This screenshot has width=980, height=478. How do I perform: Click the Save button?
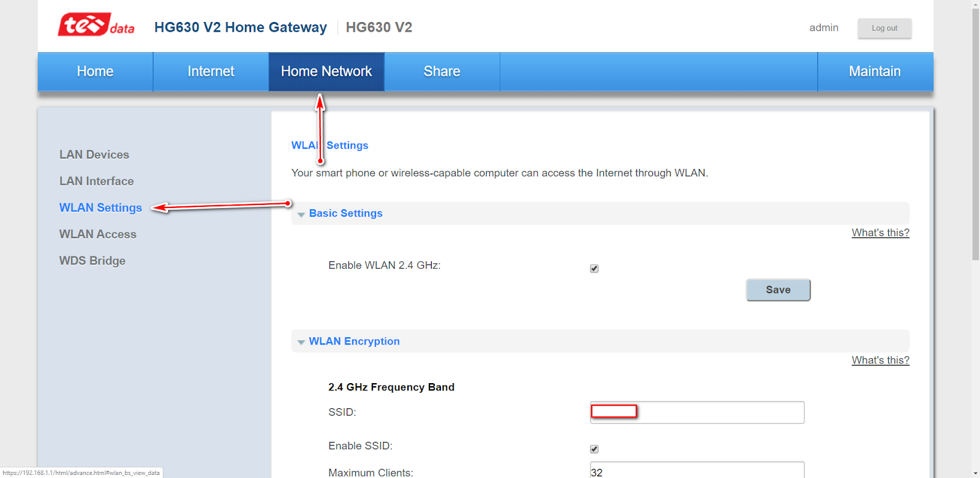(x=777, y=289)
